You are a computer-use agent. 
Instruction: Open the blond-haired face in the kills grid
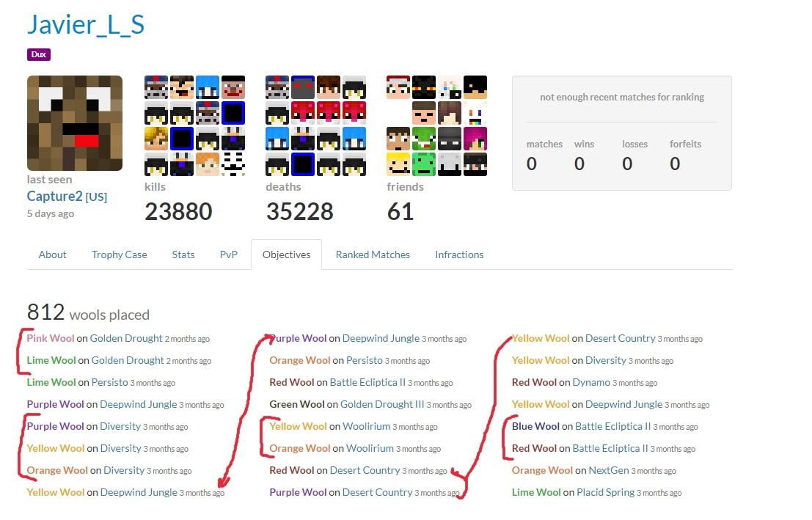click(x=156, y=139)
